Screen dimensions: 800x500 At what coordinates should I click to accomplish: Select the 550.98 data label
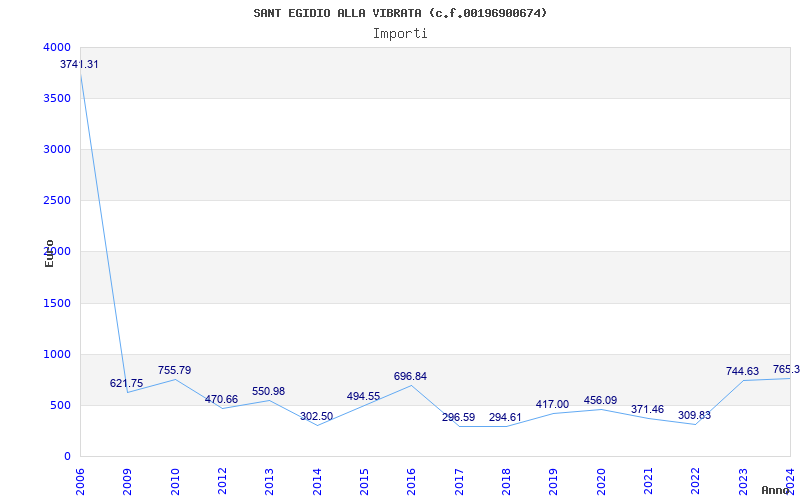pyautogui.click(x=268, y=391)
